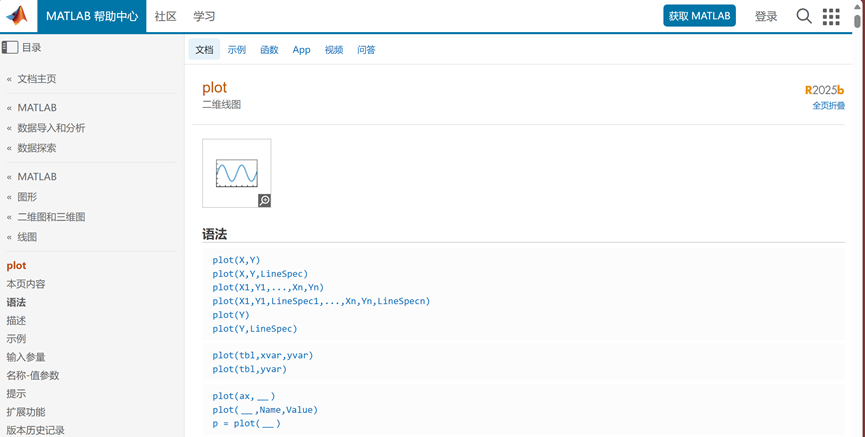Switch to the App tab
Viewport: 865px width, 437px height.
[302, 50]
